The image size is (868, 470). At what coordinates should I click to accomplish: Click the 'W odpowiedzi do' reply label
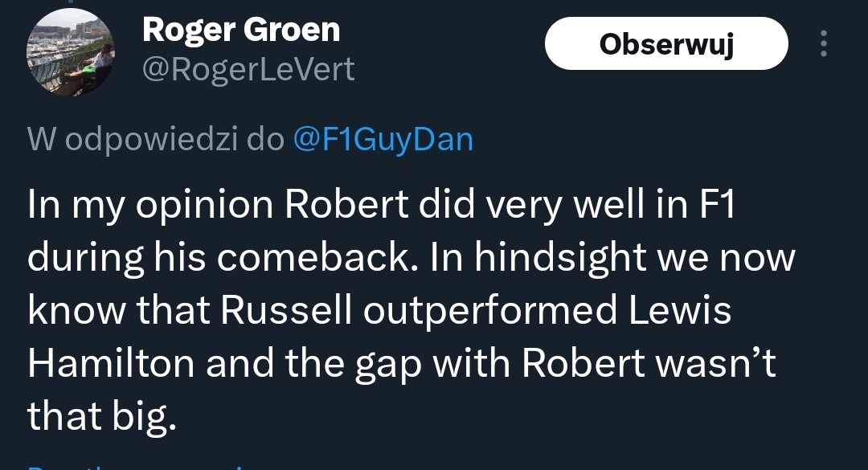tap(156, 140)
